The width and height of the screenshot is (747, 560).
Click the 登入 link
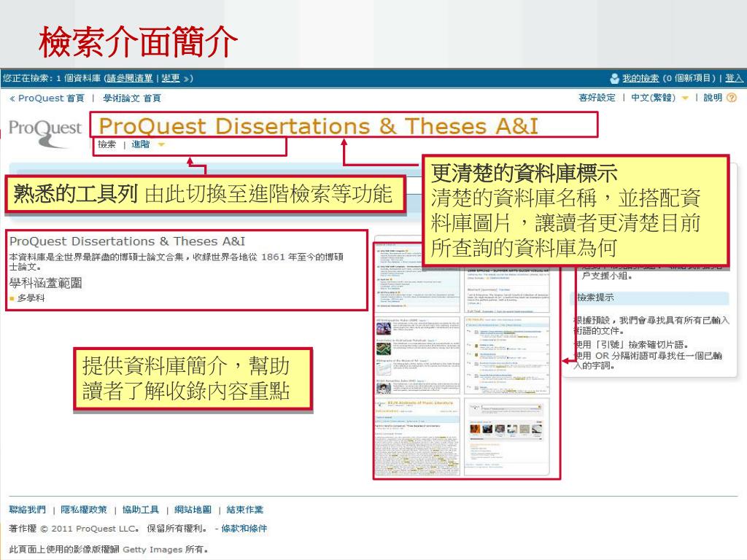[x=734, y=78]
